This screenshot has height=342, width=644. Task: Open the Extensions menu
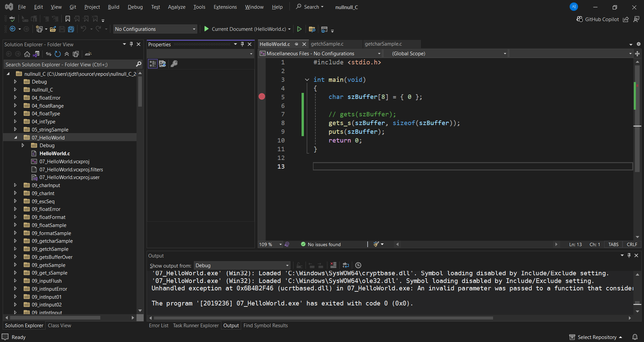coord(225,7)
